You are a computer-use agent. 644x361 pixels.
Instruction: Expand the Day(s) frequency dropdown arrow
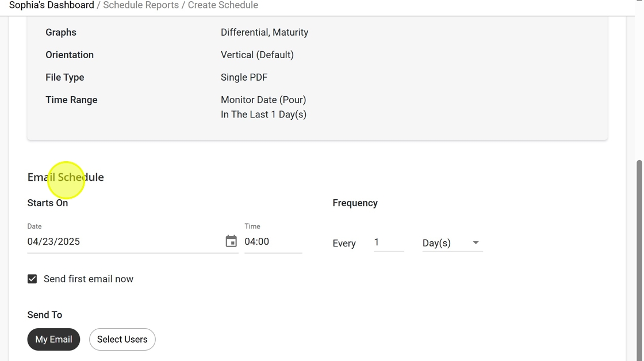476,243
